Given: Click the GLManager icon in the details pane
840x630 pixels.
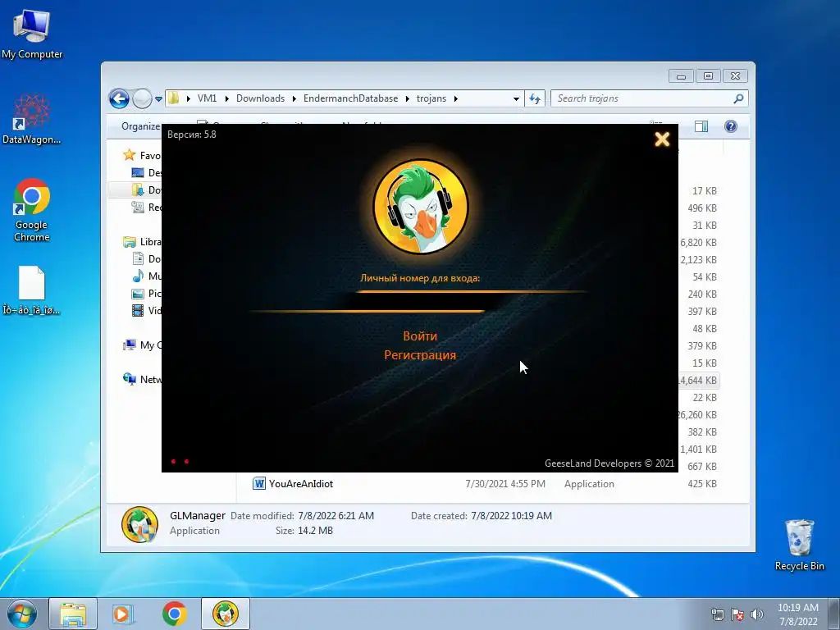Looking at the screenshot, I should [x=139, y=524].
